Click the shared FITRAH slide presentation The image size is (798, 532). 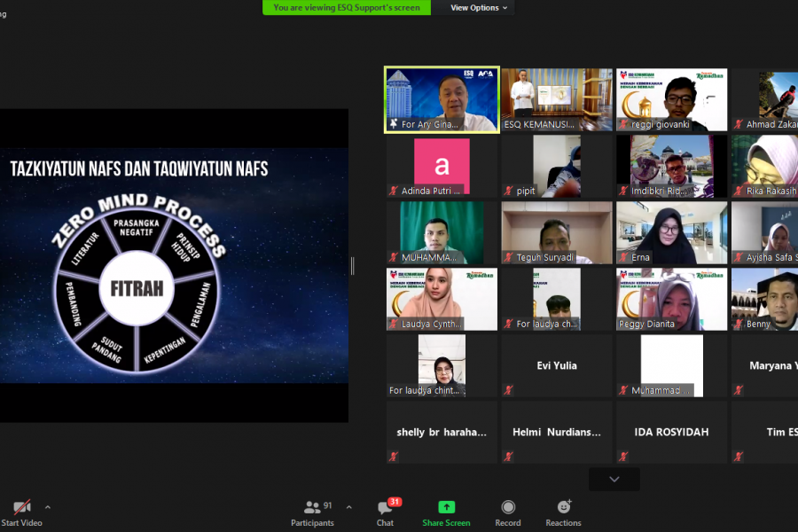point(174,266)
